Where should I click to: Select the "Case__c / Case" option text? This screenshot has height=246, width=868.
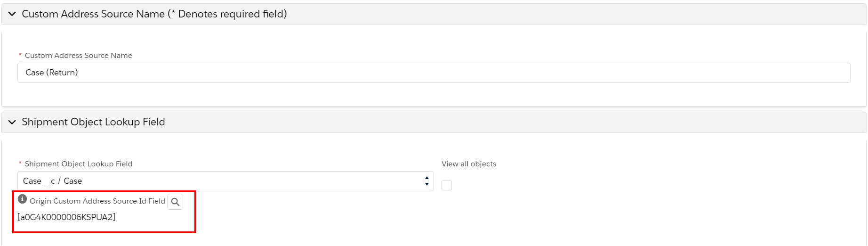52,181
